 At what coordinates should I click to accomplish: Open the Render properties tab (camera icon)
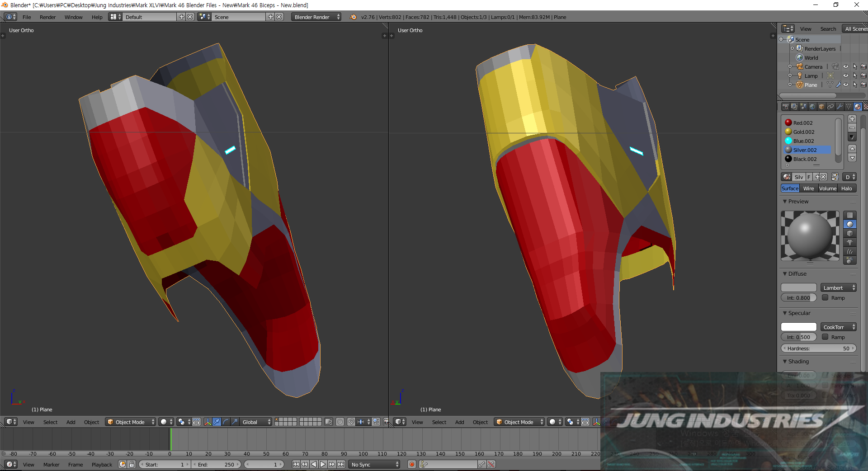(786, 107)
